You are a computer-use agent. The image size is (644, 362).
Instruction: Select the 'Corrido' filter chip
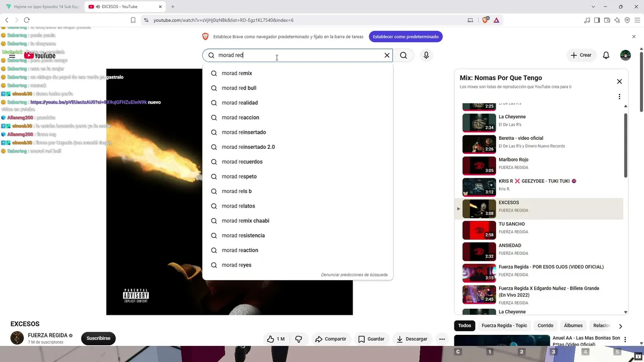(x=545, y=326)
